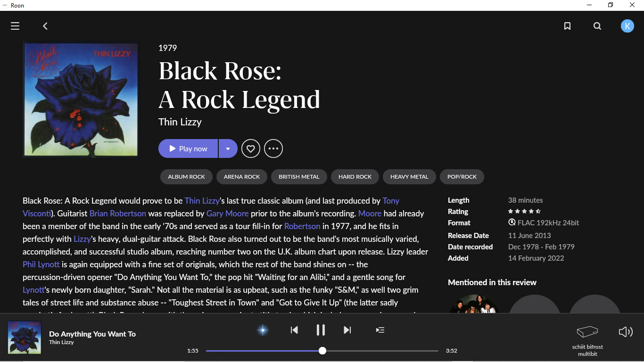Image resolution: width=644 pixels, height=362 pixels.
Task: Select the POP/ROCK genre tag
Action: click(x=462, y=177)
